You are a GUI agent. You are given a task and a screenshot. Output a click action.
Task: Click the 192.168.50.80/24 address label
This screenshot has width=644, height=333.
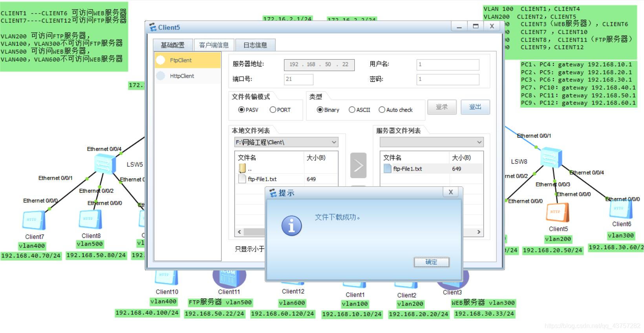tap(96, 256)
